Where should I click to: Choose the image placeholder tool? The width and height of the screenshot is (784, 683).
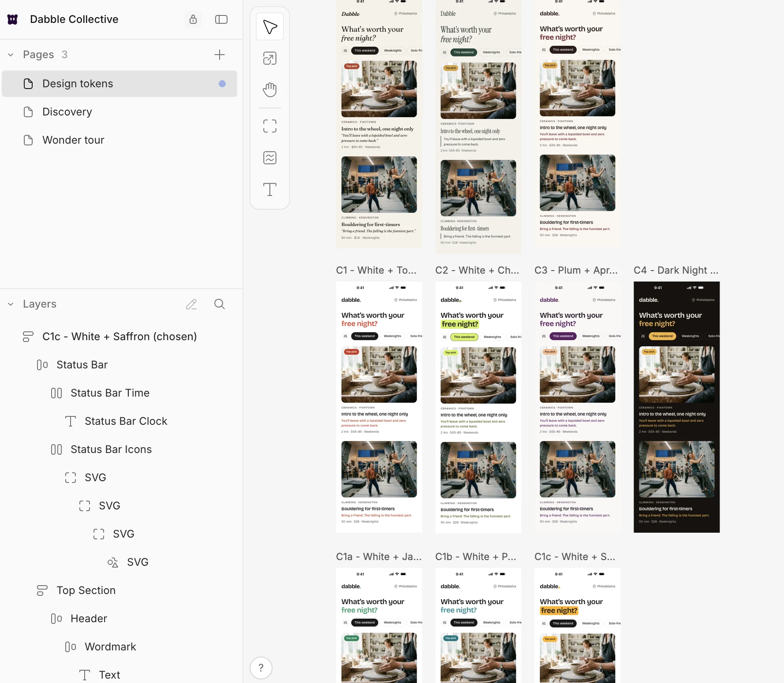pos(270,158)
